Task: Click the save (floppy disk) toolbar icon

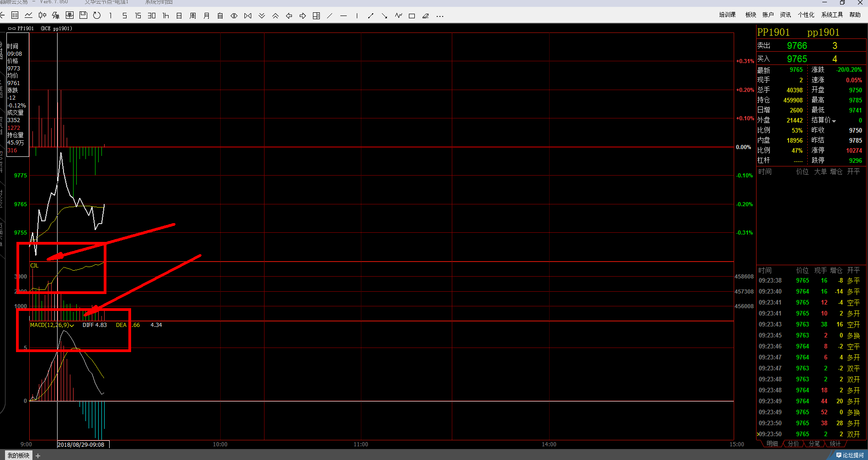Action: (x=83, y=16)
